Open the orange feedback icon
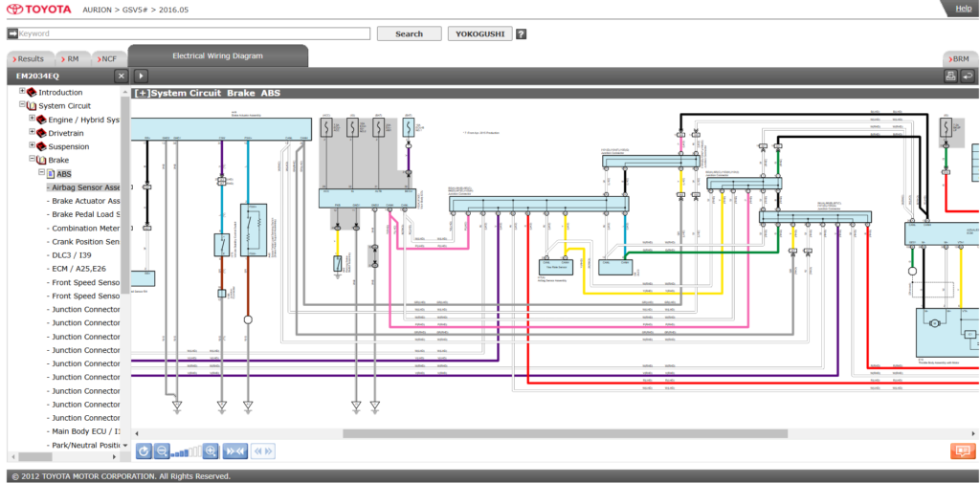Viewport: 980px width, 483px height. pyautogui.click(x=963, y=450)
